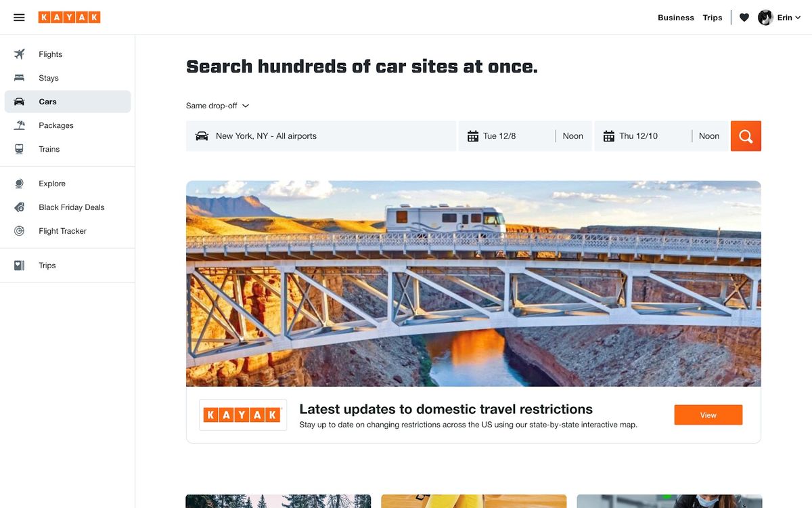
Task: Open saved items heart icon
Action: coord(744,18)
